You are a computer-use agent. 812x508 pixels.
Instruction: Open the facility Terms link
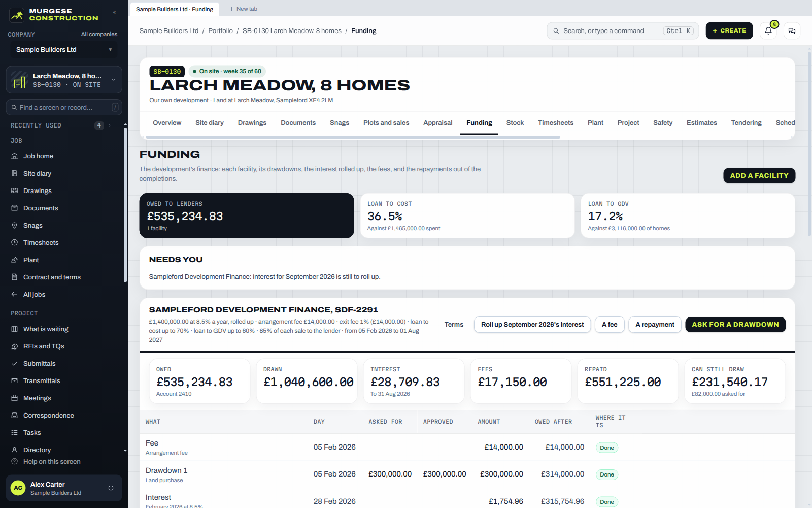(454, 325)
